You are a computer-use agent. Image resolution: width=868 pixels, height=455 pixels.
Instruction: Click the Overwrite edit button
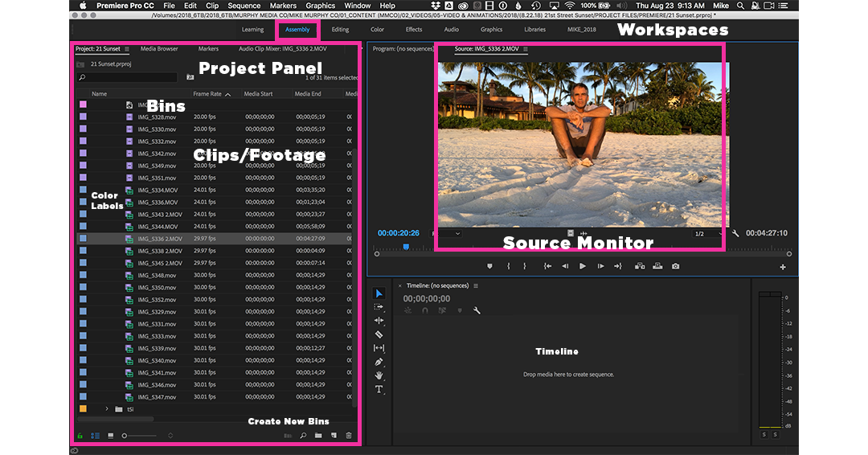(657, 266)
